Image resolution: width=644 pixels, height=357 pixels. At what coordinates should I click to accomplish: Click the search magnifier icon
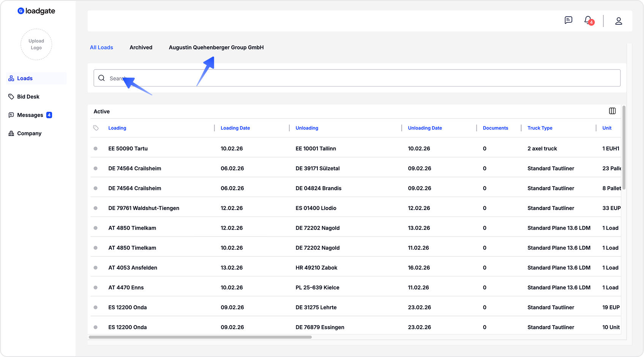pos(101,78)
